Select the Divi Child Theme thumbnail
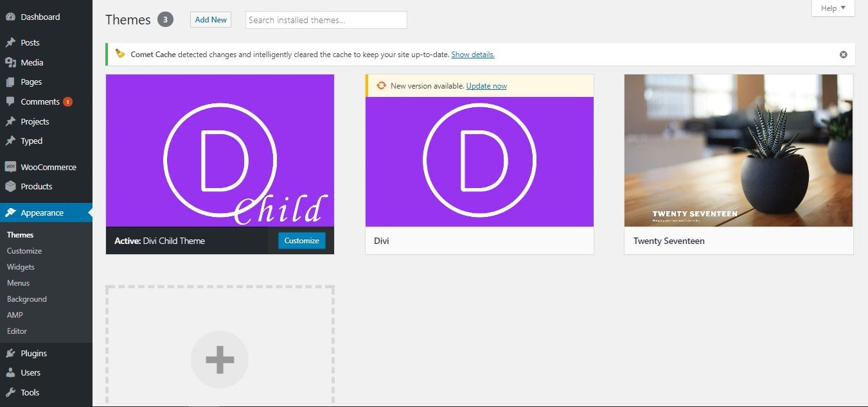This screenshot has height=407, width=868. click(220, 151)
